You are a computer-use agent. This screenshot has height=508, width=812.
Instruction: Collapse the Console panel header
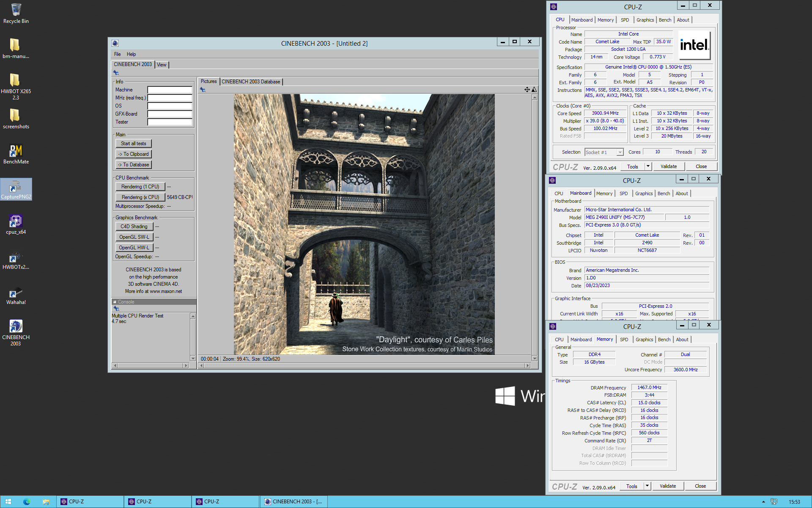click(x=115, y=302)
